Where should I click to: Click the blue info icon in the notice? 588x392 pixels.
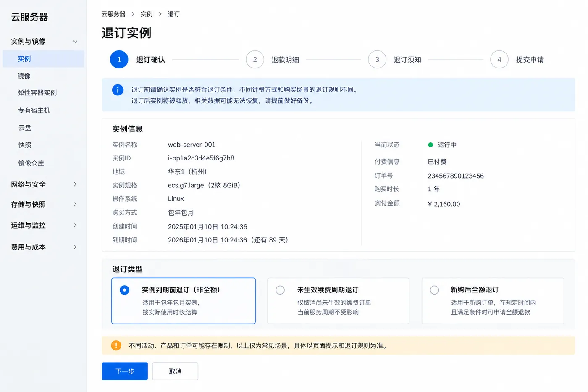[118, 89]
